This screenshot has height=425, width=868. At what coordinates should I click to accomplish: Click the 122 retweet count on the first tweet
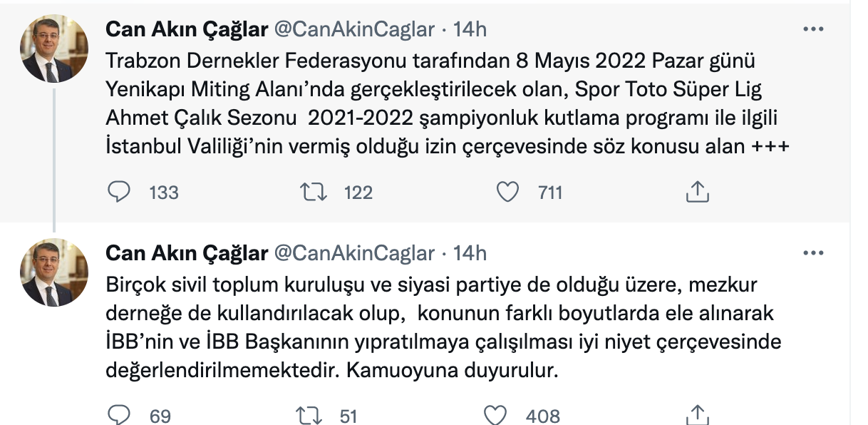pos(358,191)
